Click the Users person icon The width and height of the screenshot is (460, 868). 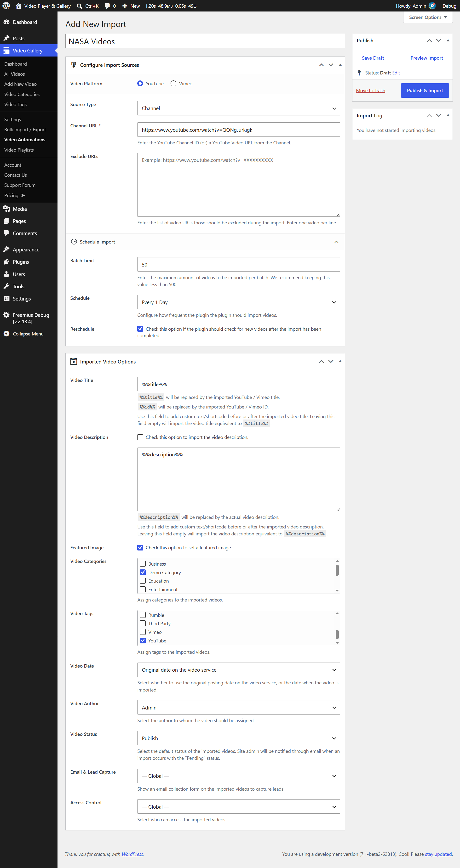(6, 274)
